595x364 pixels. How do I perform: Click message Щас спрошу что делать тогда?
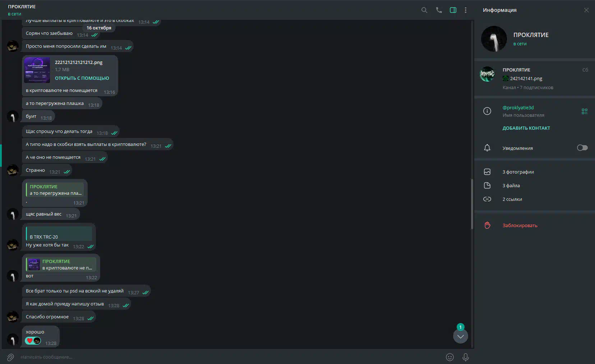tap(70, 132)
